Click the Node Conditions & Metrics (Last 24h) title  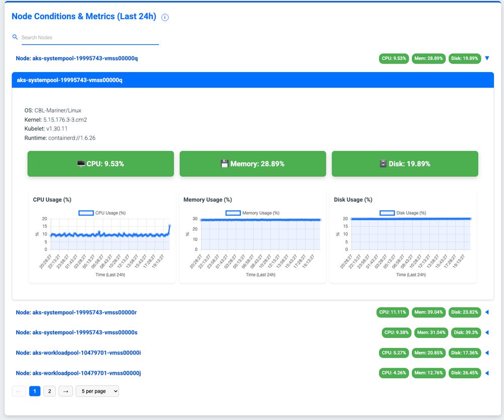(84, 17)
